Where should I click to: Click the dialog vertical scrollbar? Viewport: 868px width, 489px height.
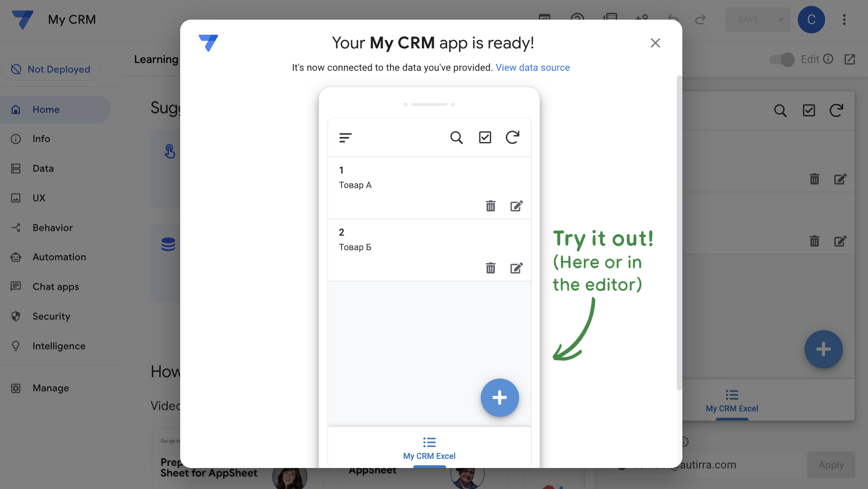pos(679,233)
